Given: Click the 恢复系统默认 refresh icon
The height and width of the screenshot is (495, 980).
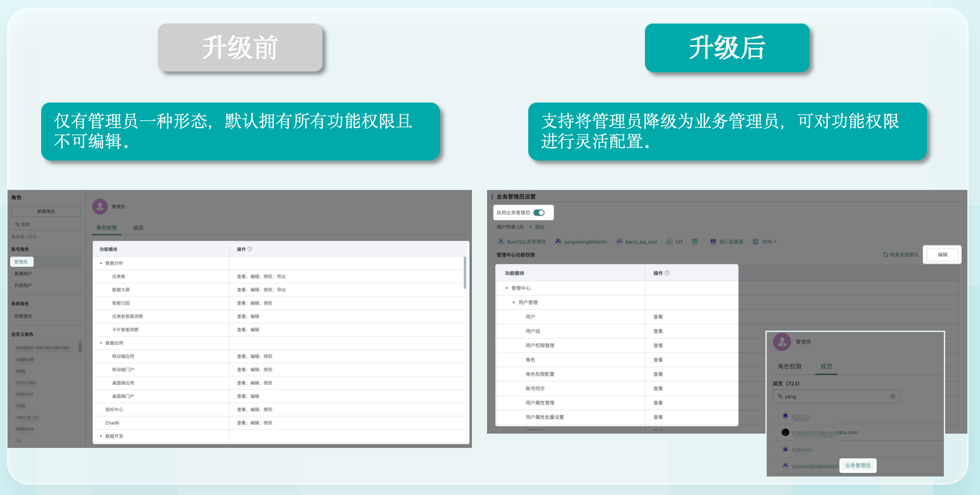Looking at the screenshot, I should coord(885,255).
